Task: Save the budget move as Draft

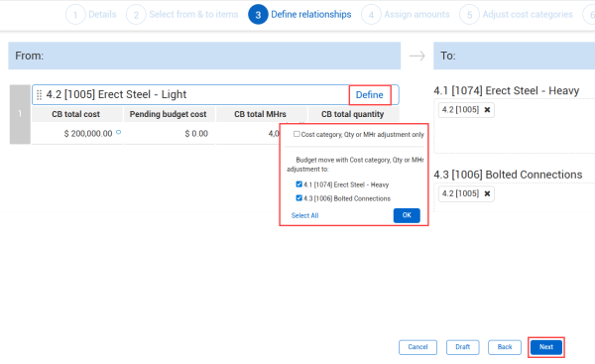Action: pyautogui.click(x=462, y=347)
